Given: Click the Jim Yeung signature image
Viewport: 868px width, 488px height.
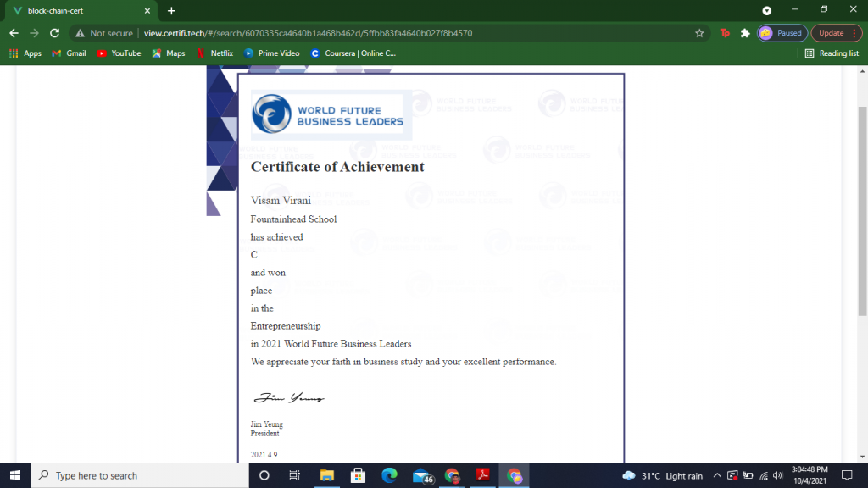Looking at the screenshot, I should pos(288,397).
